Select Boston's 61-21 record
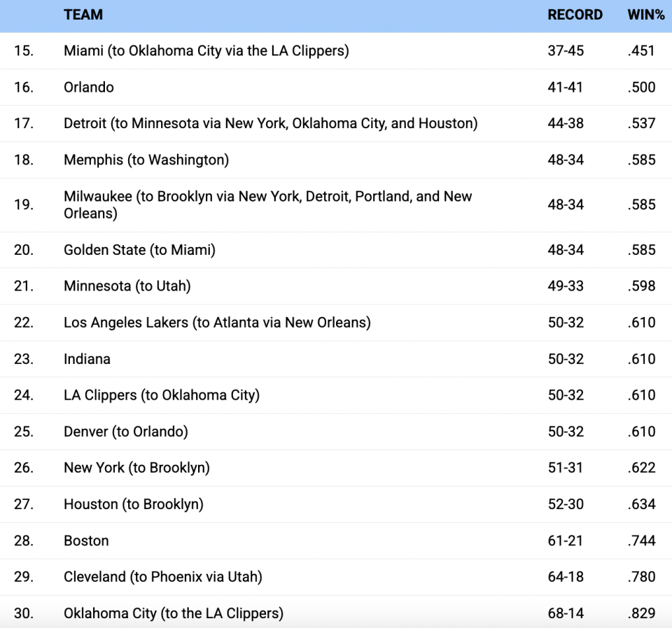Image resolution: width=672 pixels, height=628 pixels. click(x=566, y=540)
